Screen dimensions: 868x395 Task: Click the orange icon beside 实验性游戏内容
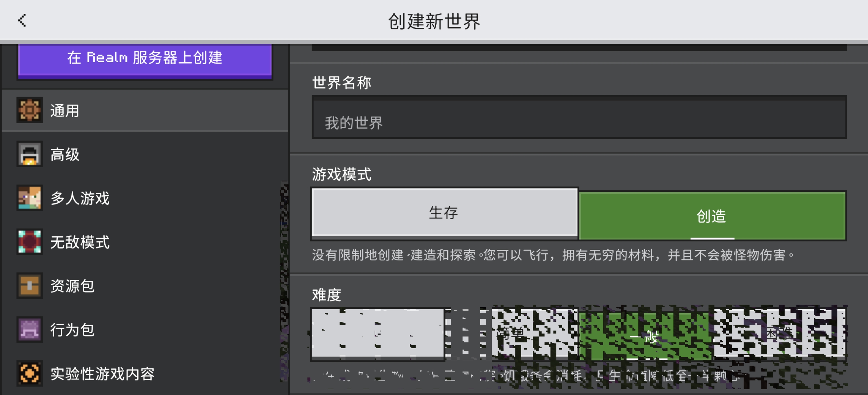(30, 373)
